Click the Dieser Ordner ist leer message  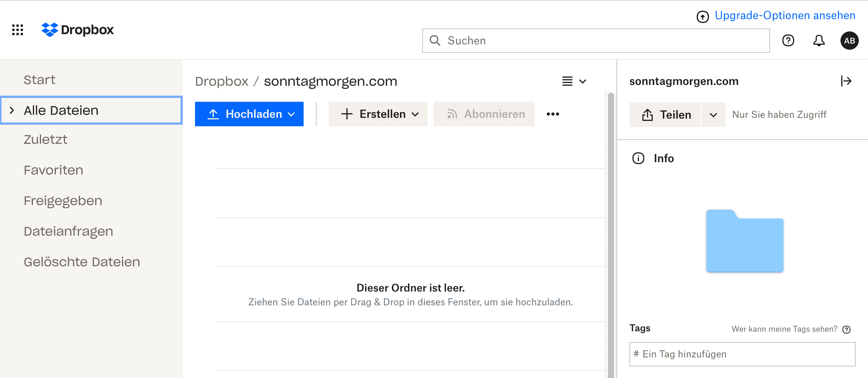(411, 288)
